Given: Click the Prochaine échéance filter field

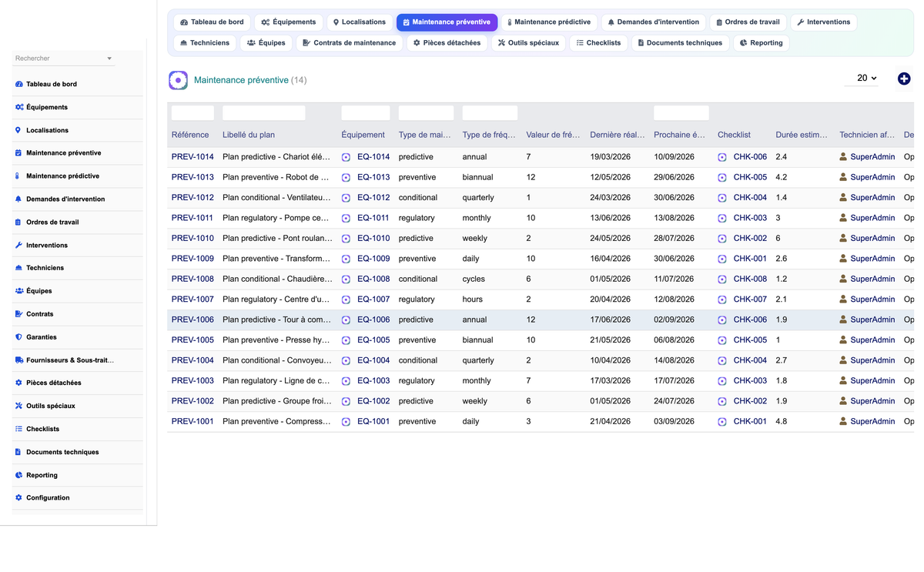Looking at the screenshot, I should coord(681,113).
